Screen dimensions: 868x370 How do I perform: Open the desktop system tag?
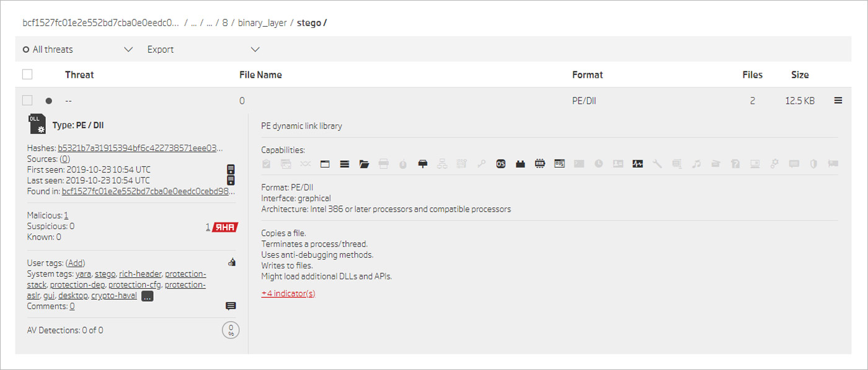pos(73,296)
